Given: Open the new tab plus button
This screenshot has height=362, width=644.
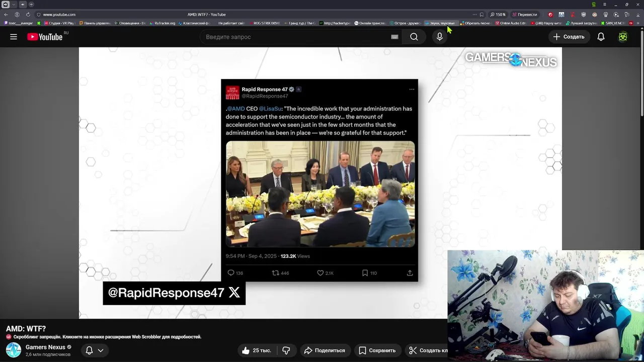Looking at the screenshot, I should point(31,5).
